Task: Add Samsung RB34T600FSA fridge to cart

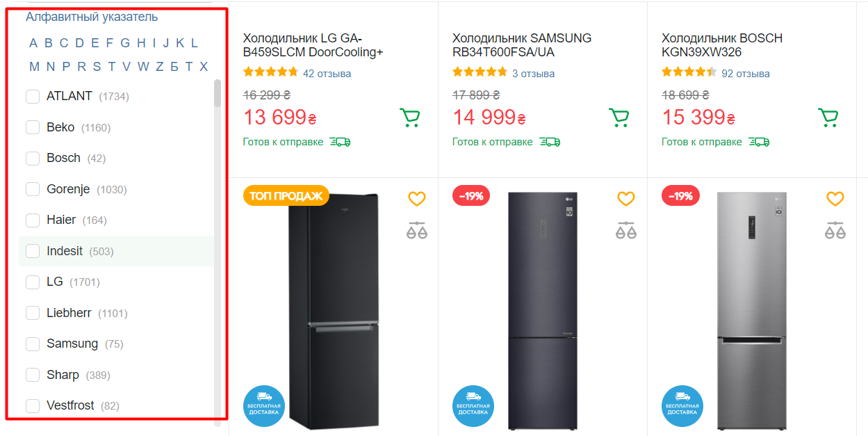Action: click(619, 118)
